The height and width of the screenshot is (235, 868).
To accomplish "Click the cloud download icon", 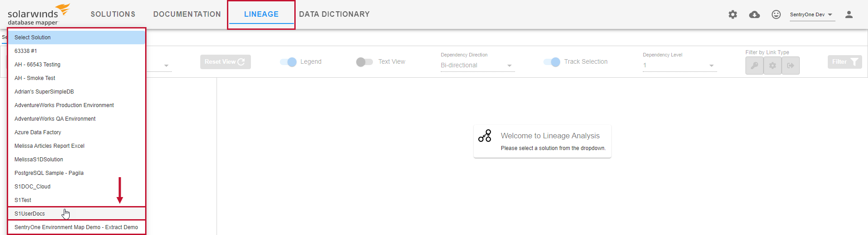I will coord(755,14).
